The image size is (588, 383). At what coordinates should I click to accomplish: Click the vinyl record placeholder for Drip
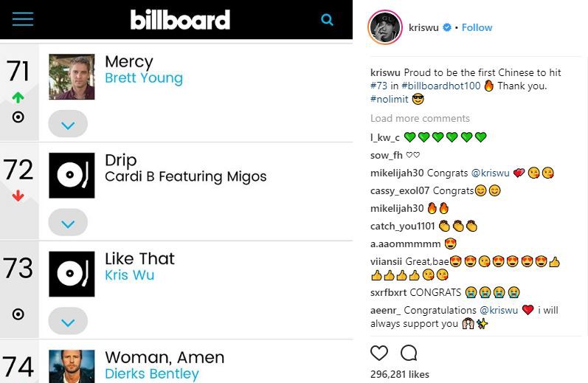(72, 175)
